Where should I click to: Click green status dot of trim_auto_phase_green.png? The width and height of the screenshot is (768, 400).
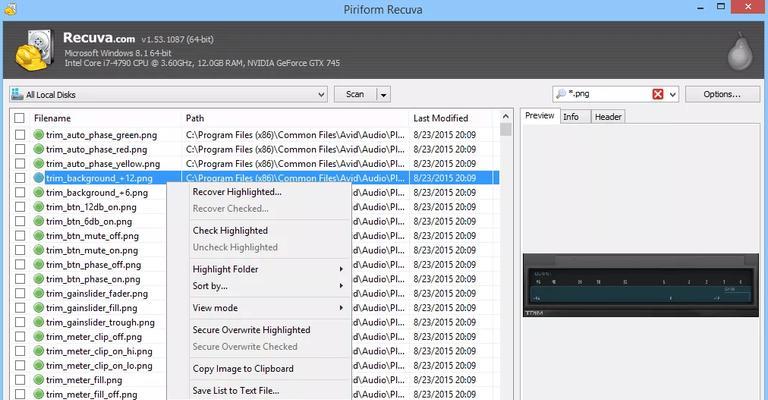(x=39, y=135)
